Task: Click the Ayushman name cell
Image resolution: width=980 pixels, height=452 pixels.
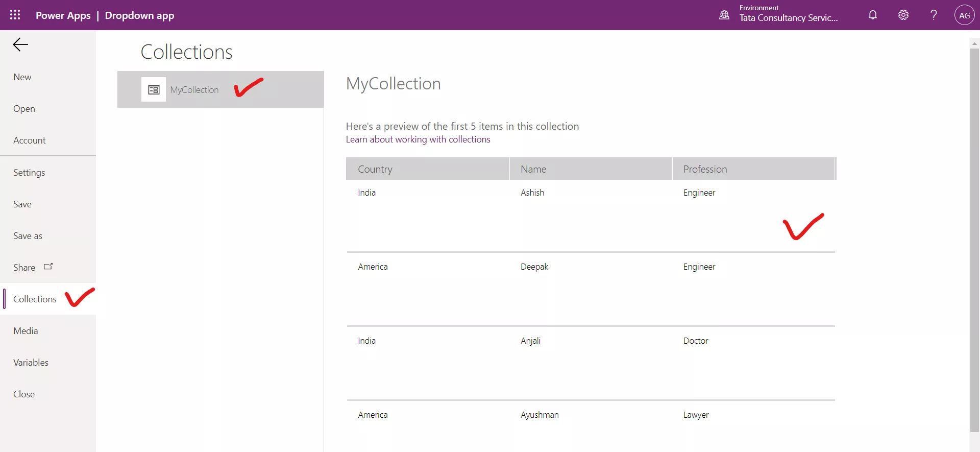Action: pyautogui.click(x=540, y=415)
